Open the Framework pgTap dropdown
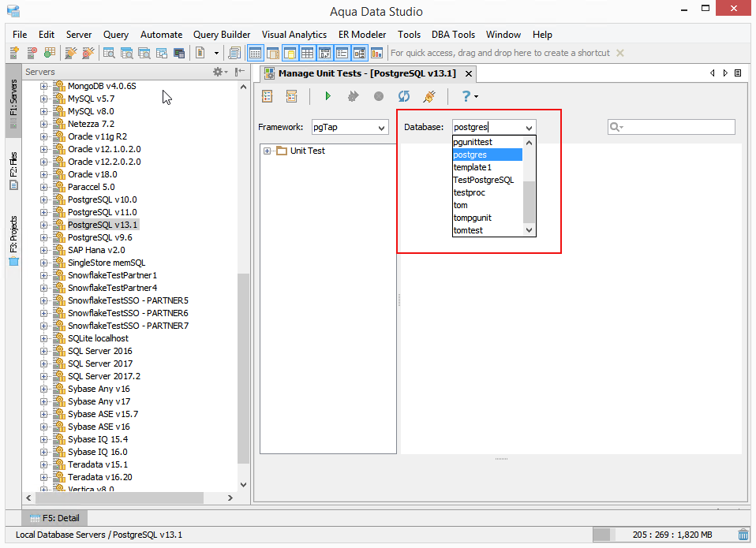This screenshot has height=548, width=756. tap(347, 127)
